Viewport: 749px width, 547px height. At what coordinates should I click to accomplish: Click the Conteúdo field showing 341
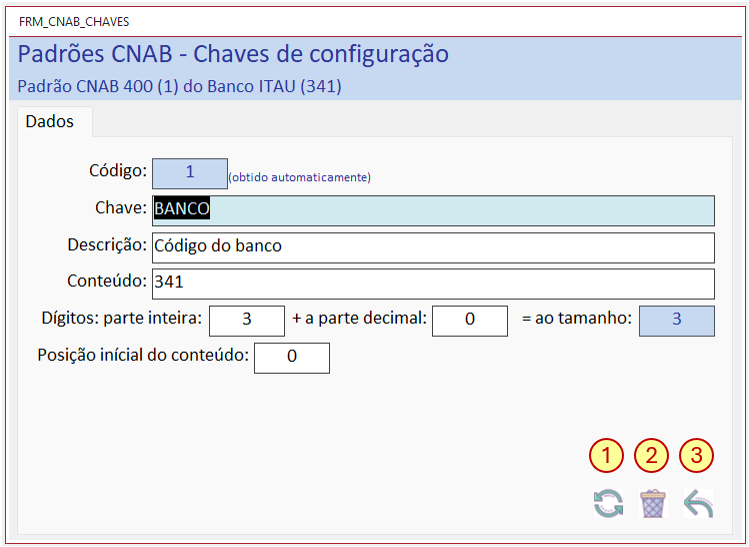click(433, 284)
